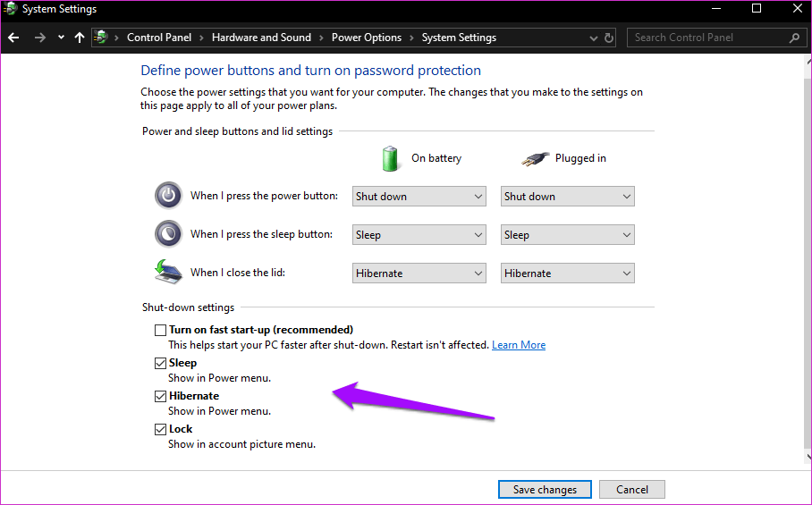This screenshot has height=505, width=812.
Task: Go forward using the forward arrow
Action: (x=40, y=38)
